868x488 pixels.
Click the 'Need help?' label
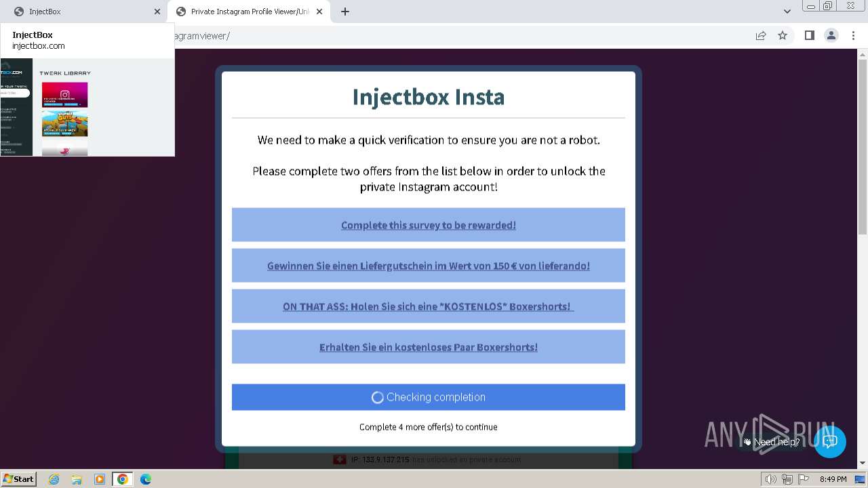click(x=776, y=442)
